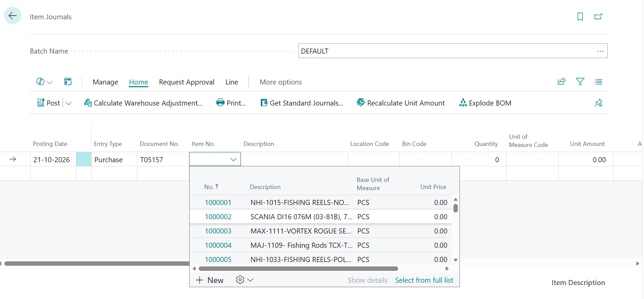Screen dimensions: 644x299
Task: Open the Manage menu
Action: coord(105,82)
